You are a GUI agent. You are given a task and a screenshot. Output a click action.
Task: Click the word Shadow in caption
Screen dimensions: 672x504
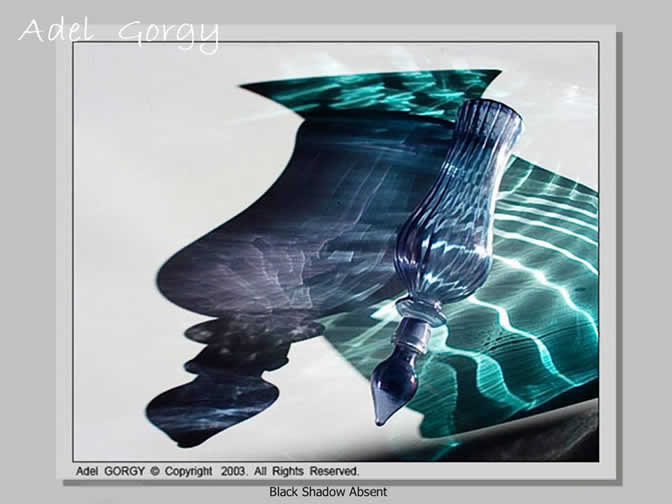coord(323,492)
